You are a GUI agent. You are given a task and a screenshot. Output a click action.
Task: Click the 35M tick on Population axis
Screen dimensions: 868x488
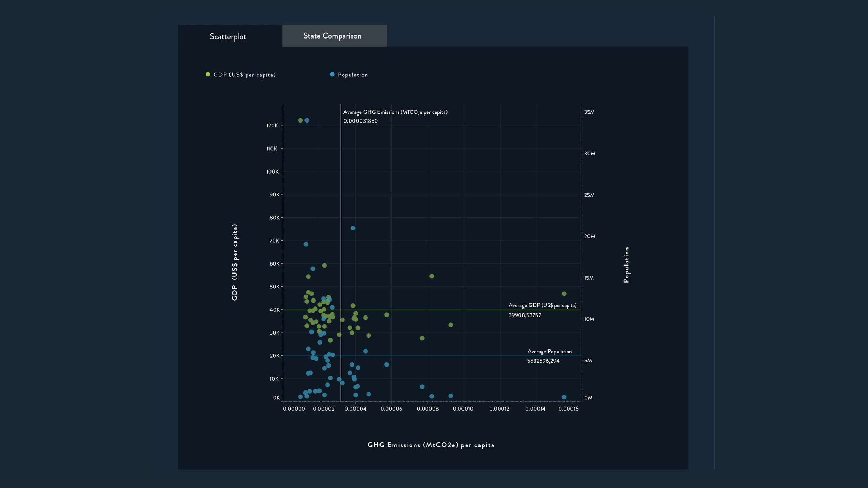589,112
